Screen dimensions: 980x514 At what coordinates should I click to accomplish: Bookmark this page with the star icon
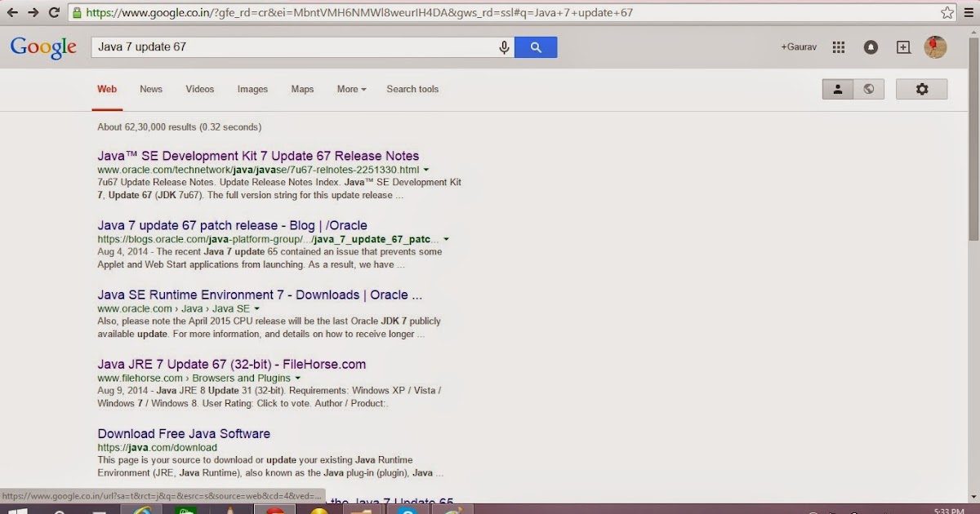[x=947, y=12]
